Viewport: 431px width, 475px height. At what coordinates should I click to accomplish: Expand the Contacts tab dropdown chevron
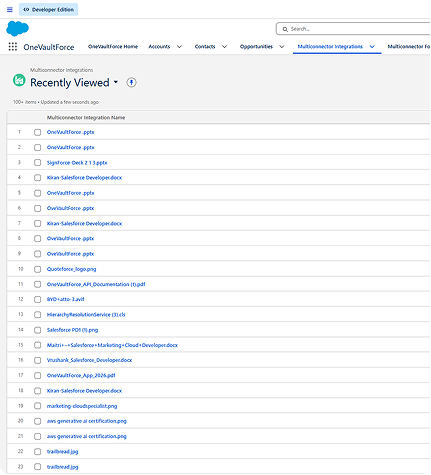click(224, 47)
